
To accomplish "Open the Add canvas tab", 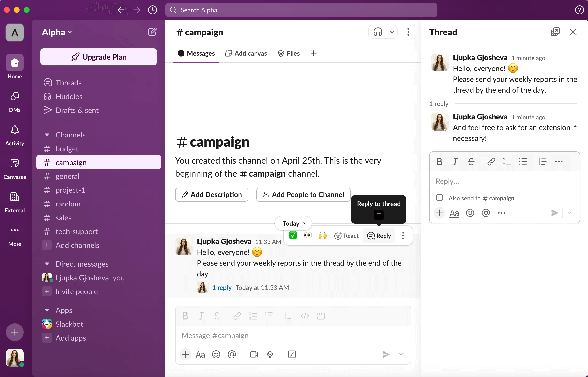I will [x=246, y=53].
